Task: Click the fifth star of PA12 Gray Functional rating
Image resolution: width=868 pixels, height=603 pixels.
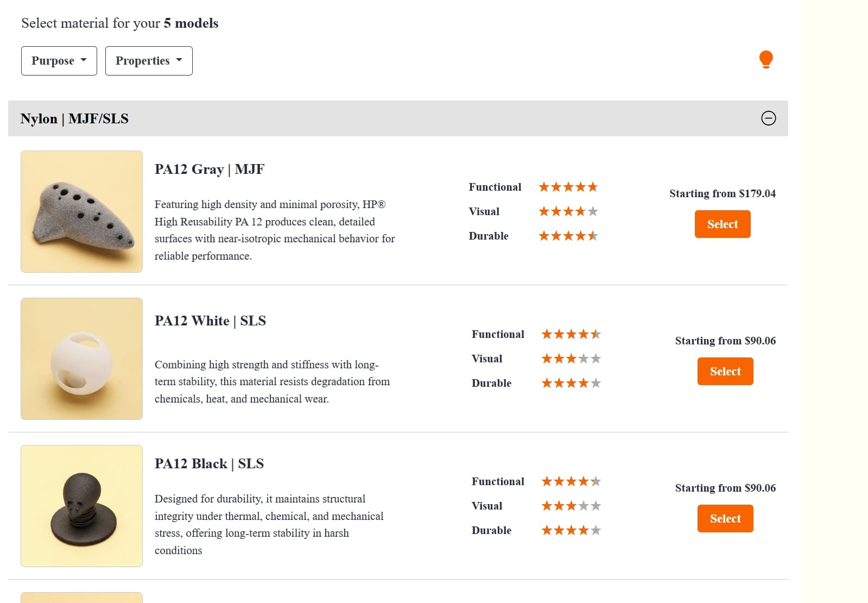Action: 593,186
